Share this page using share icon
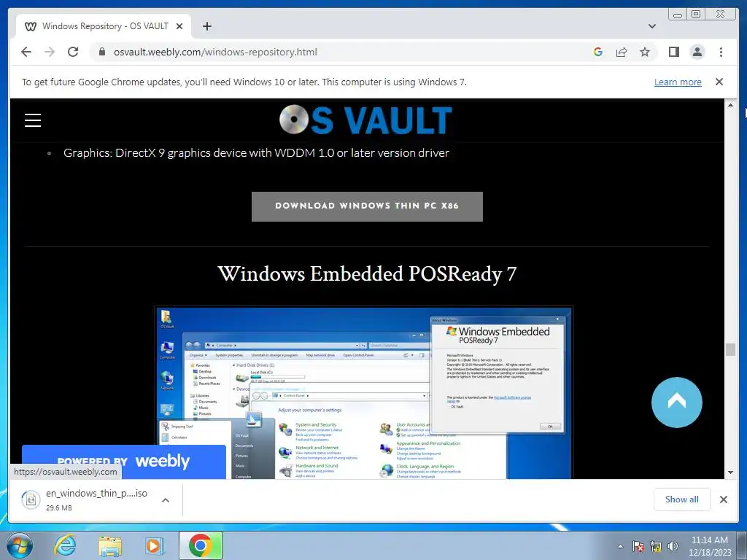Screen dimensions: 747x560 click(622, 52)
